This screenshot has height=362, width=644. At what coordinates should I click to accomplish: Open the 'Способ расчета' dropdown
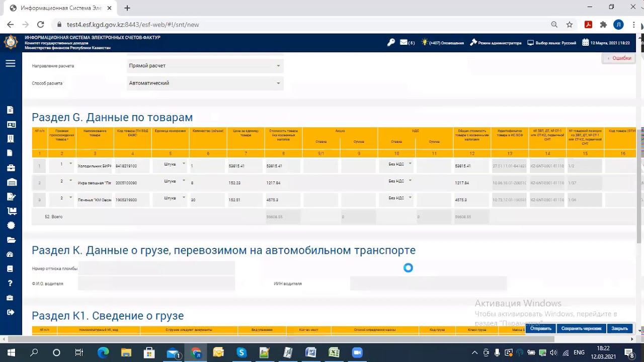[x=205, y=83]
